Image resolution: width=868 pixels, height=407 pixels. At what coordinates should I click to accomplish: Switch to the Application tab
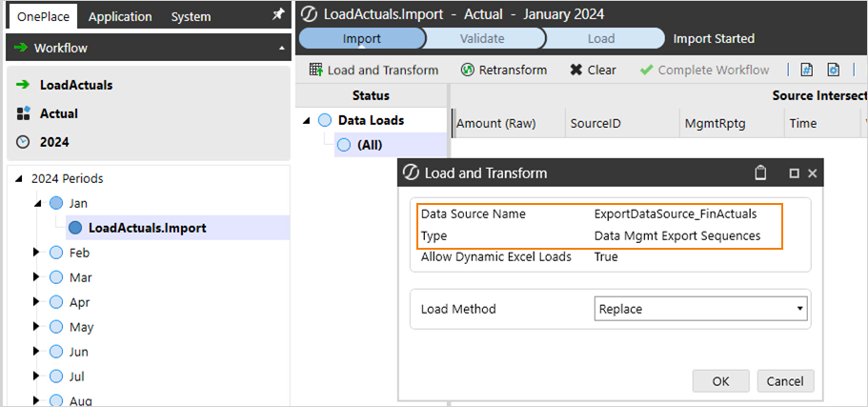click(119, 16)
